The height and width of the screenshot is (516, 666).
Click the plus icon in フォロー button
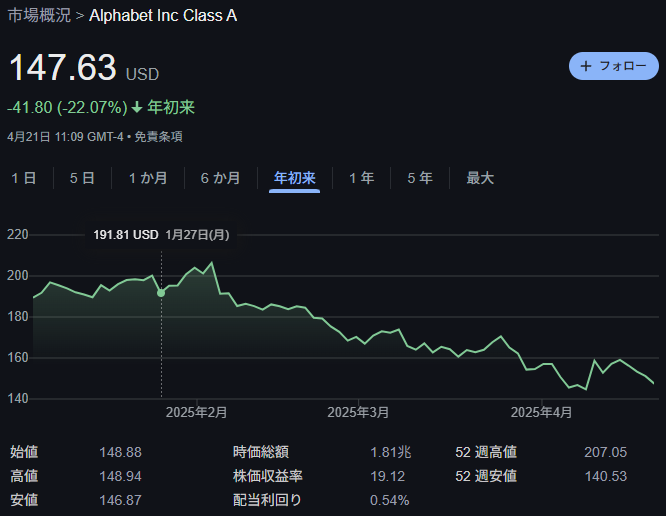pyautogui.click(x=586, y=66)
